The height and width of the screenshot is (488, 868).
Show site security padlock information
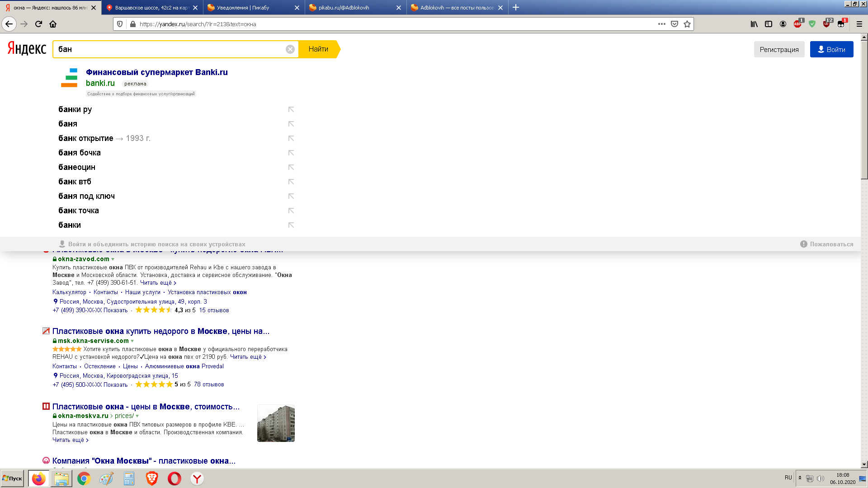click(x=132, y=24)
